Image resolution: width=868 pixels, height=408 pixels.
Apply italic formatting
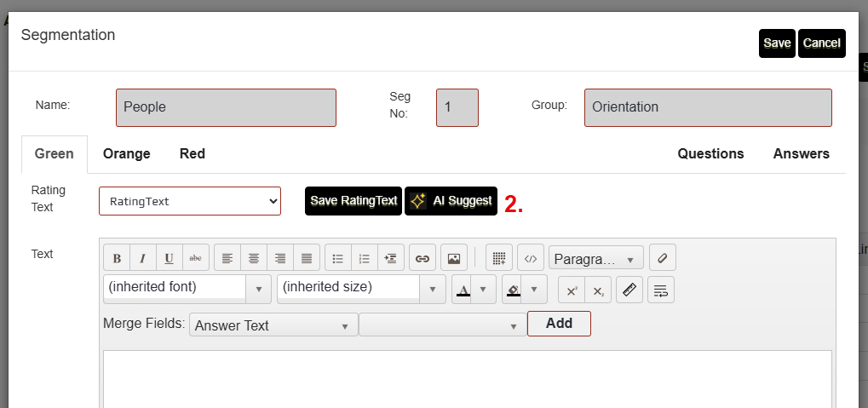point(142,258)
